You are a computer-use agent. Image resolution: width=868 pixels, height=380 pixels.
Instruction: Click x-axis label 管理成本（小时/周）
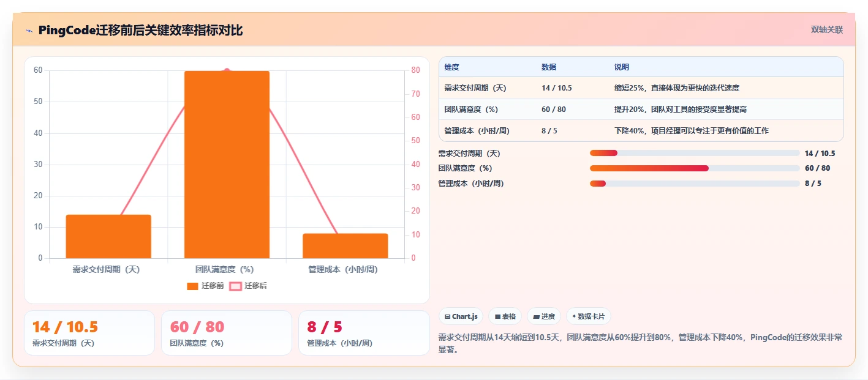pyautogui.click(x=343, y=269)
